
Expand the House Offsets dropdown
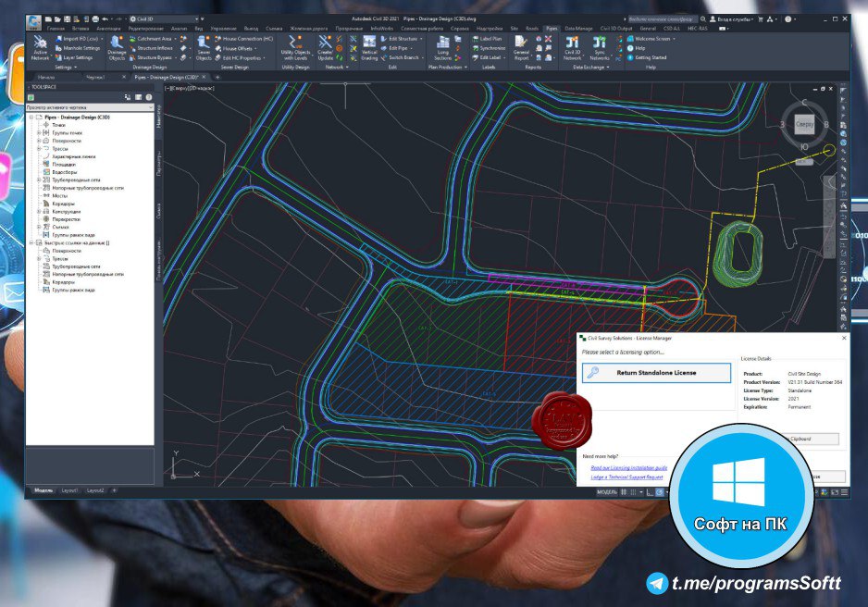click(x=255, y=48)
